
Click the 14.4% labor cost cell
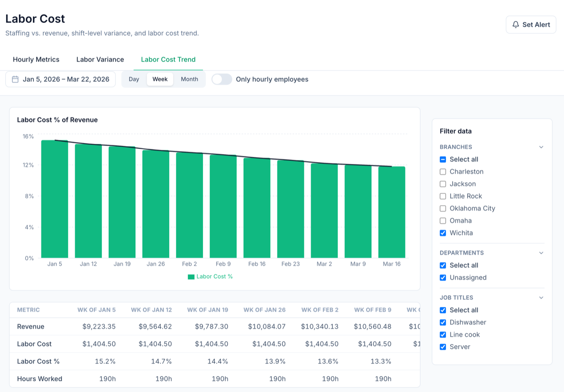click(218, 361)
